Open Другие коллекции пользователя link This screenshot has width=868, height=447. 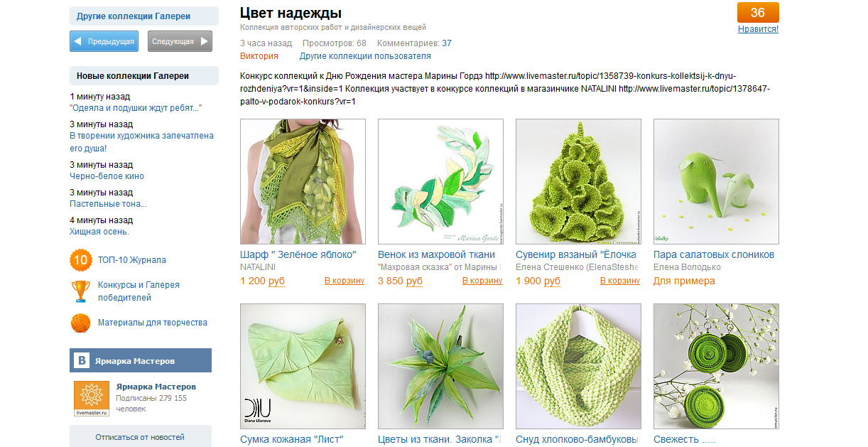tap(365, 56)
